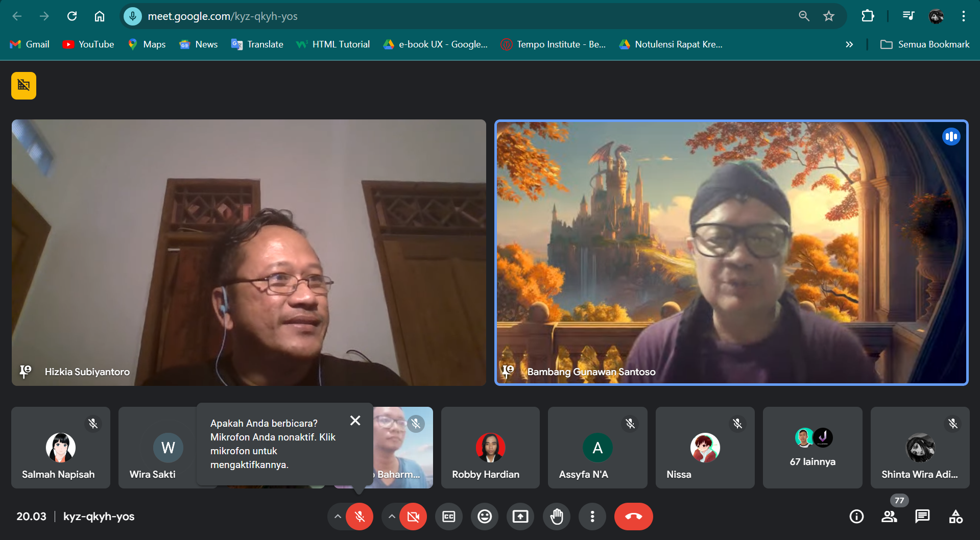Open the 67 lainnya participants tile
This screenshot has height=540, width=980.
[812, 447]
